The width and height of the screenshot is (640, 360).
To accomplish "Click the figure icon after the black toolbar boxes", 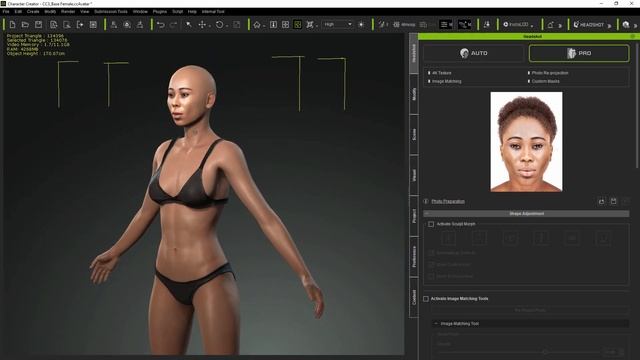I will point(487,25).
